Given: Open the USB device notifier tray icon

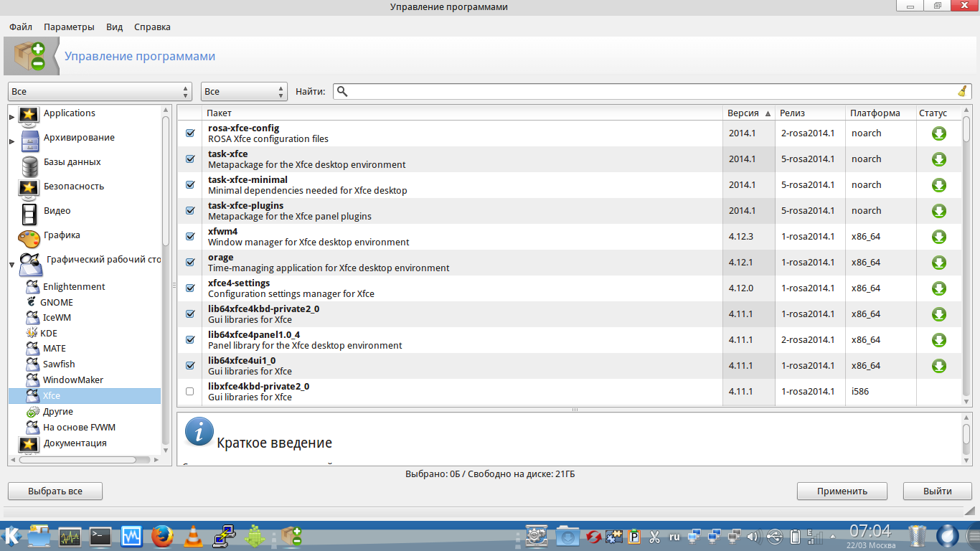Looking at the screenshot, I should 774,536.
